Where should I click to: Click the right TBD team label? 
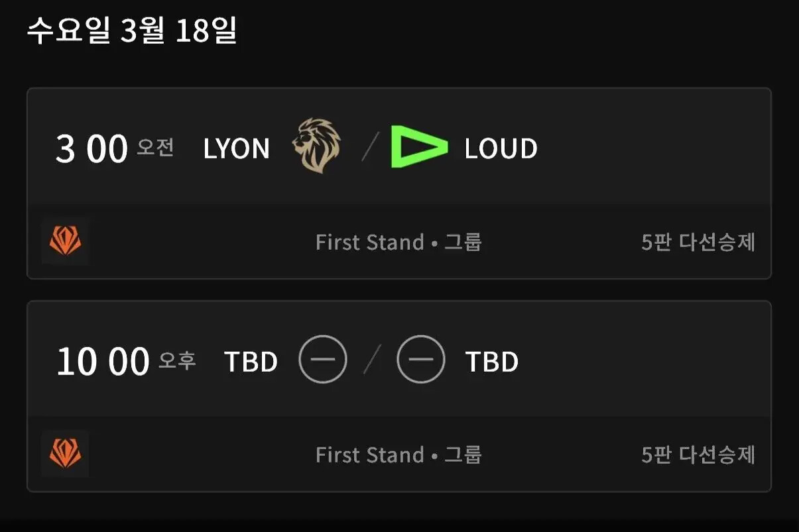[491, 362]
